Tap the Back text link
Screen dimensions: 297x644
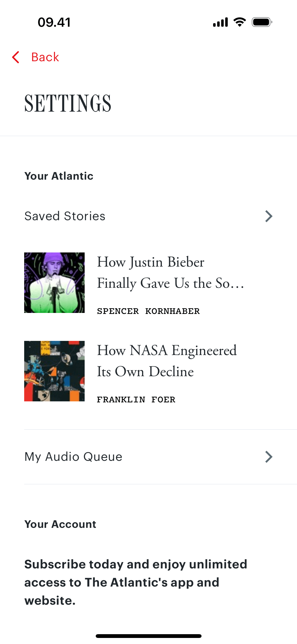[45, 57]
